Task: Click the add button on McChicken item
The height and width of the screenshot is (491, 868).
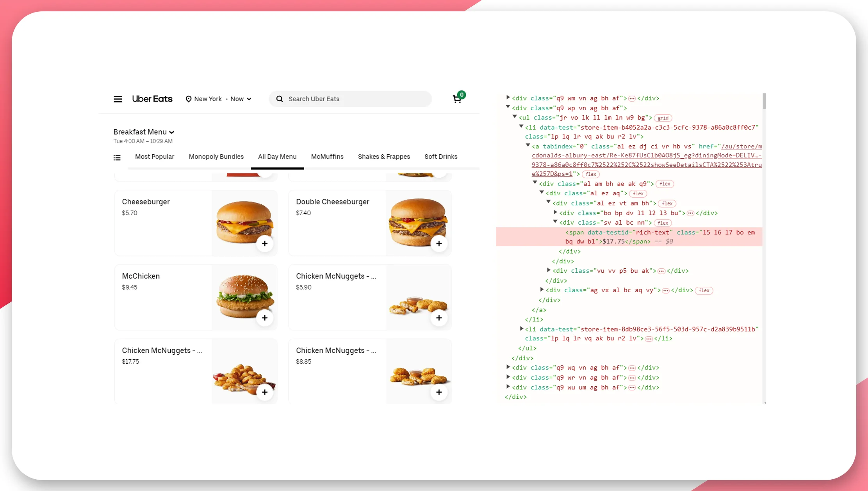Action: tap(265, 318)
